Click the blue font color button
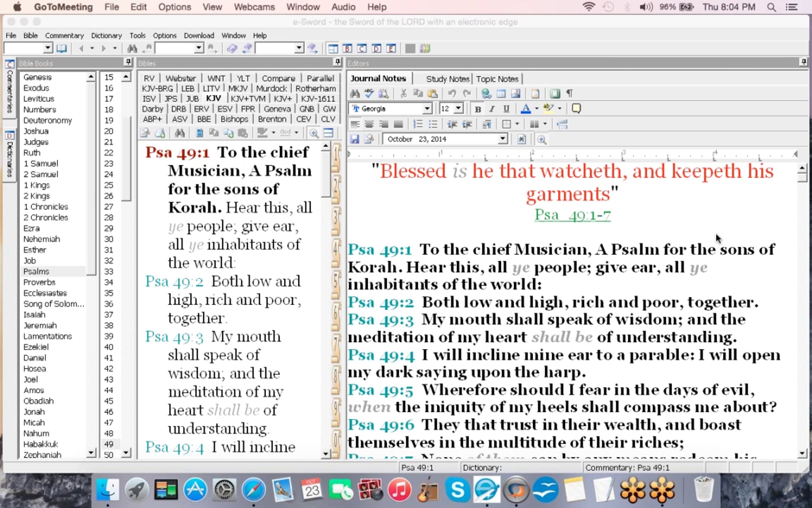 [525, 109]
